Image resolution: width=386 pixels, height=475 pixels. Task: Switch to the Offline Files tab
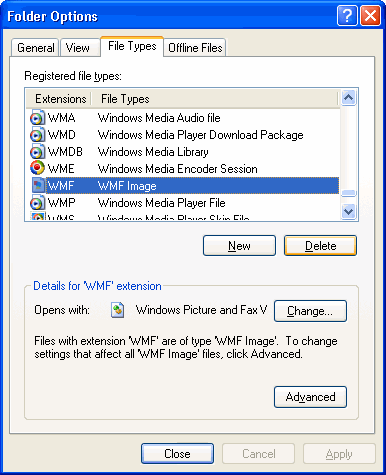coord(195,48)
